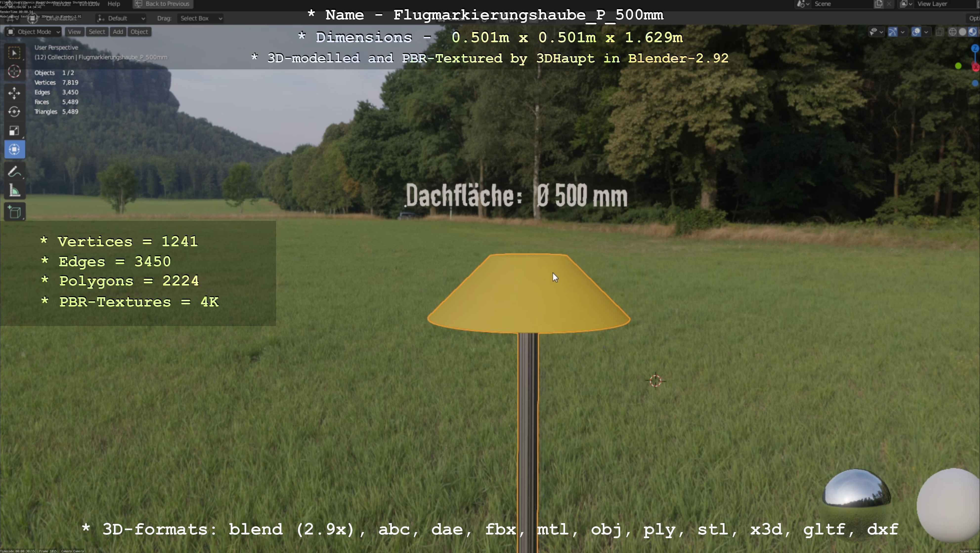Activate the 3D Cursor tool
980x553 pixels.
tap(14, 71)
